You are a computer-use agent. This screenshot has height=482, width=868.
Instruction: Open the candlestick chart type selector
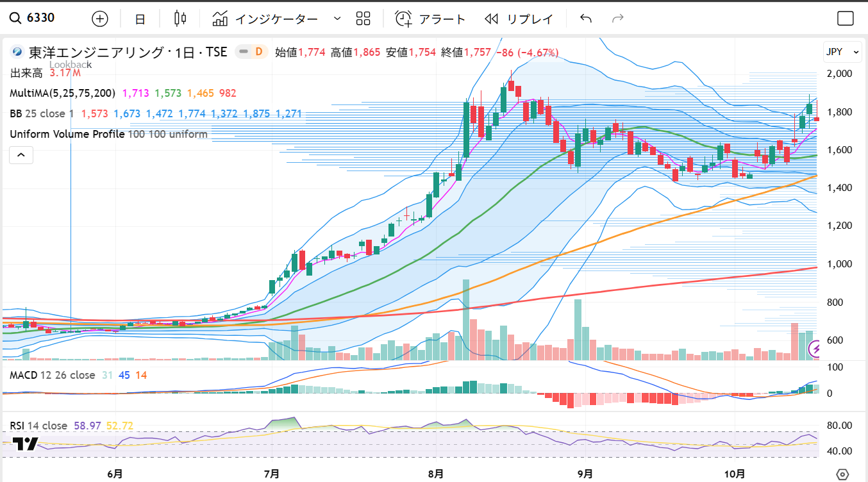pos(180,19)
